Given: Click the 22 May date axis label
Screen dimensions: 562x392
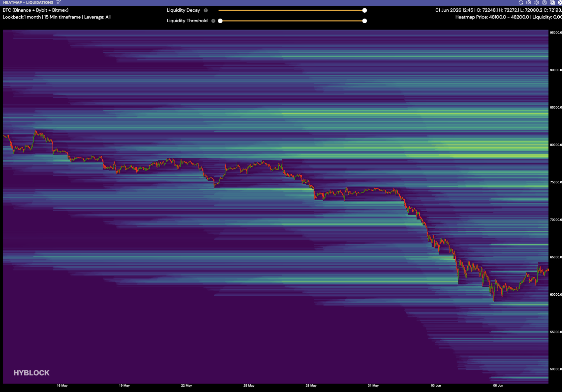Looking at the screenshot, I should [x=187, y=386].
